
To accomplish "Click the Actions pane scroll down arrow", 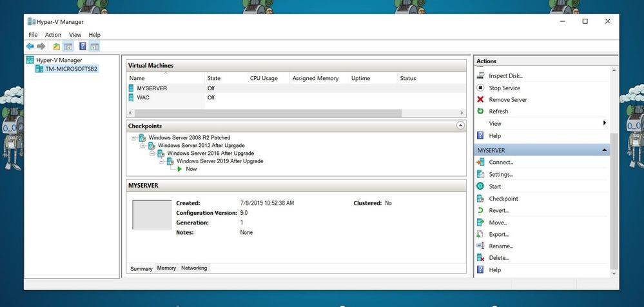I will click(x=614, y=273).
